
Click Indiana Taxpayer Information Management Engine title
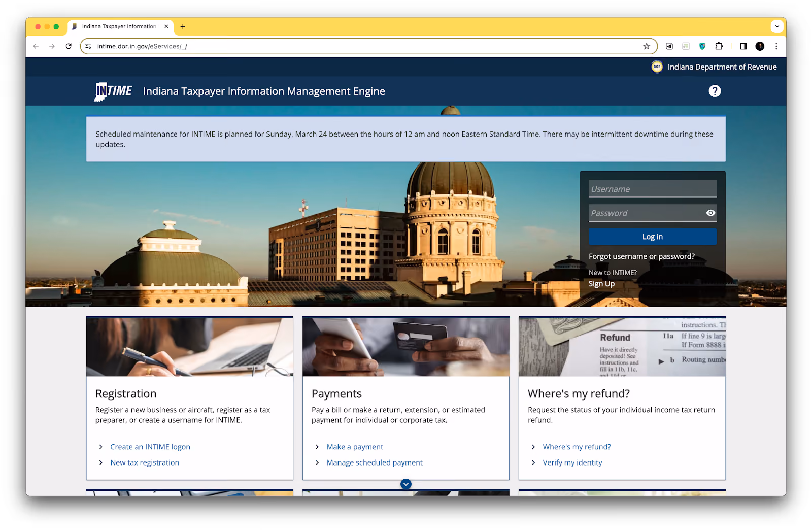coord(264,91)
